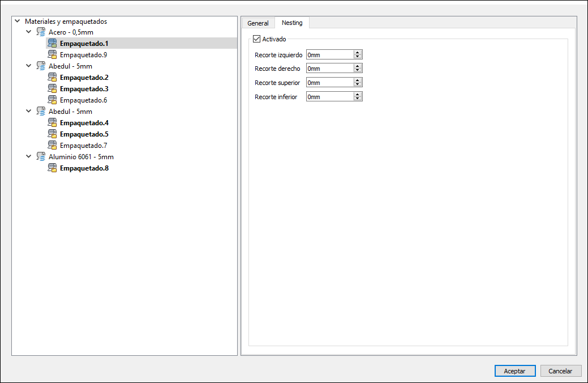
Task: Click the Empaquetado.6 packaging icon
Action: click(x=52, y=100)
